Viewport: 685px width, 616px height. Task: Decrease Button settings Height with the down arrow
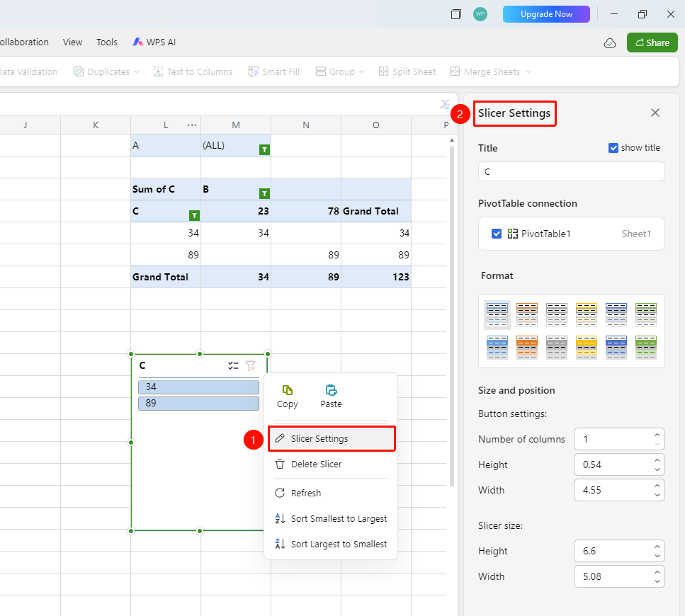coord(657,469)
